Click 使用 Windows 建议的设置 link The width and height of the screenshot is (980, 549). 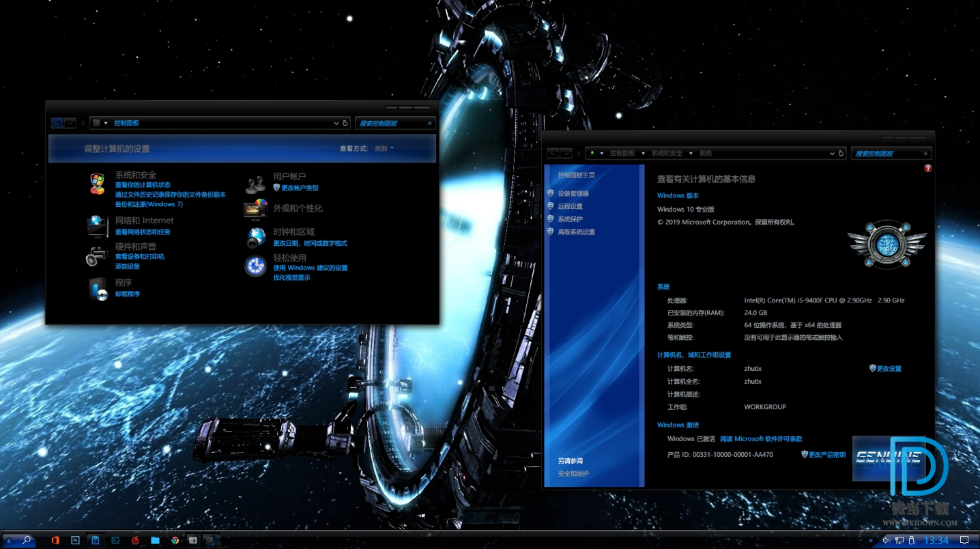311,268
